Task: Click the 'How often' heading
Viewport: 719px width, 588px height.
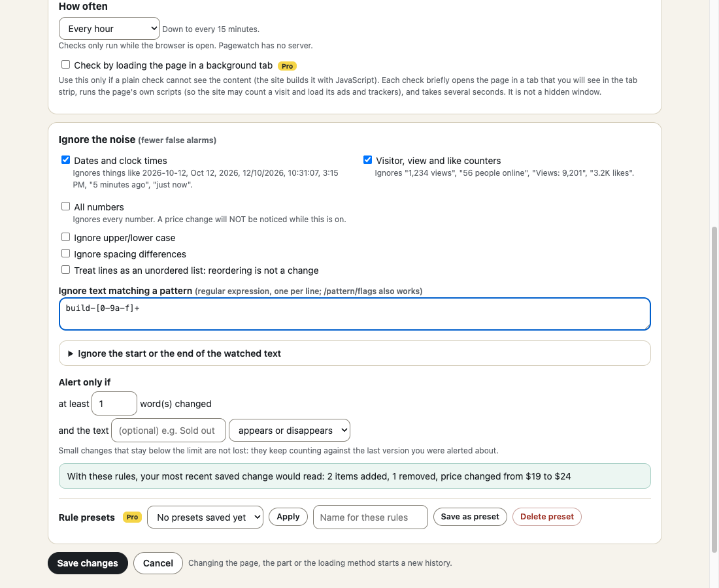Action: click(x=83, y=7)
